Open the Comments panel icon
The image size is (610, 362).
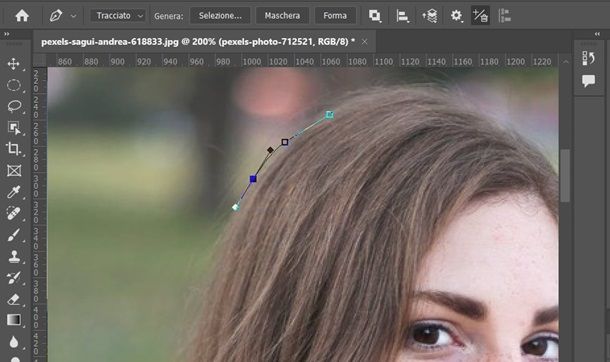click(588, 81)
